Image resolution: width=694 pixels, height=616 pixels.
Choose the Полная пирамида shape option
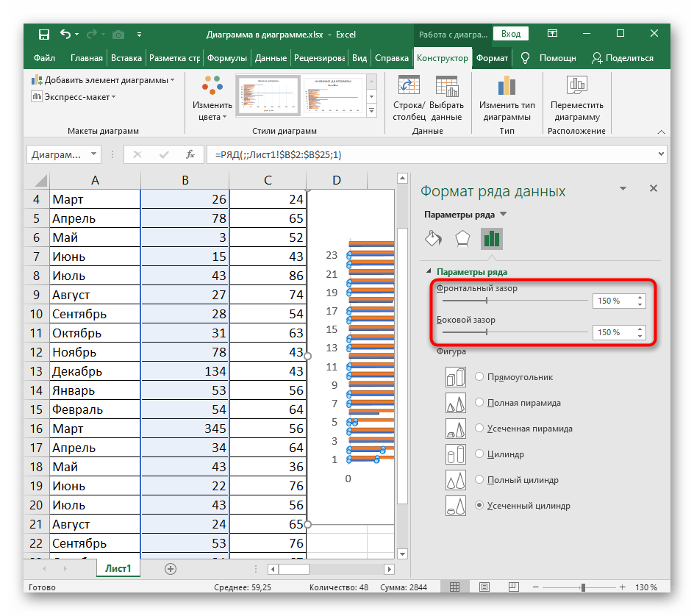(x=479, y=403)
